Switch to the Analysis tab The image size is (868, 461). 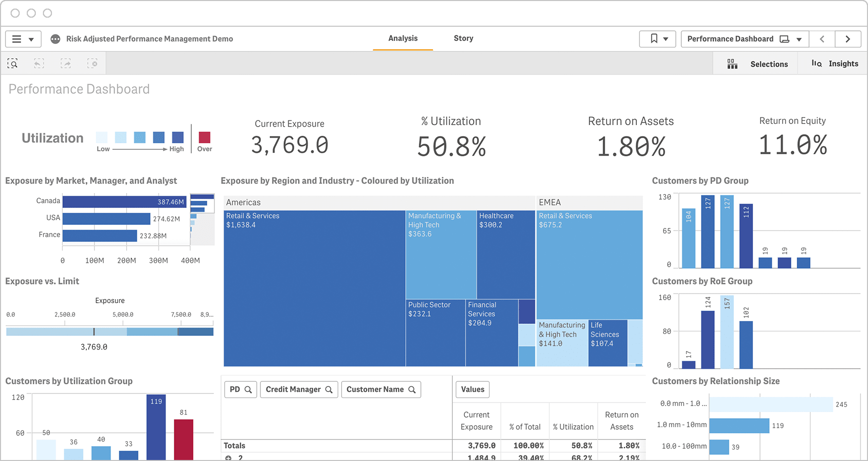403,38
